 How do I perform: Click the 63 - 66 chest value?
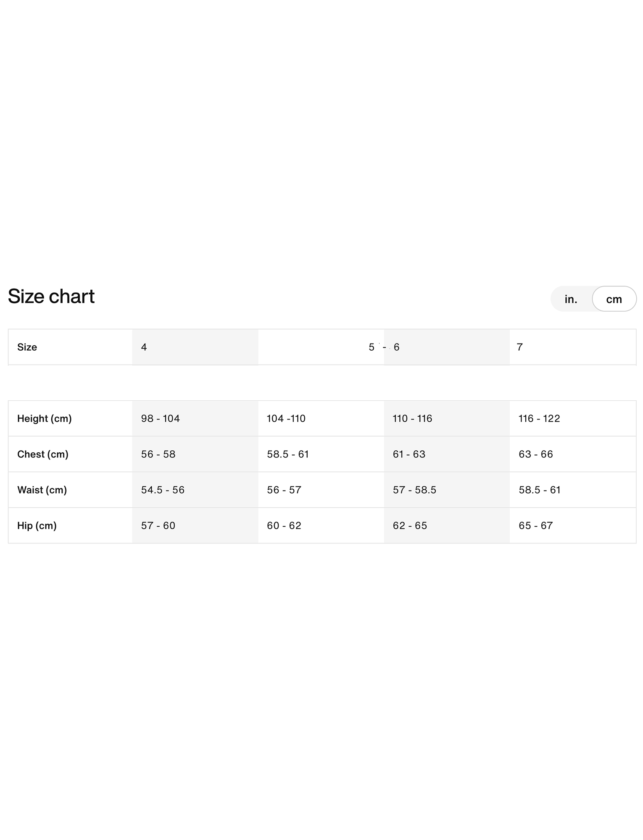click(x=535, y=454)
